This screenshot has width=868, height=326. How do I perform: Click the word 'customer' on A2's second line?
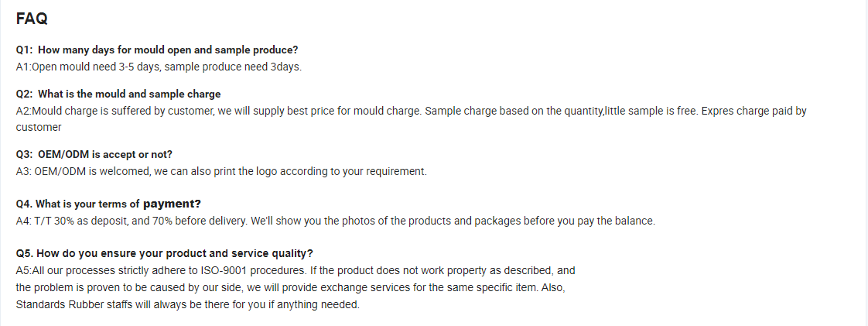39,128
